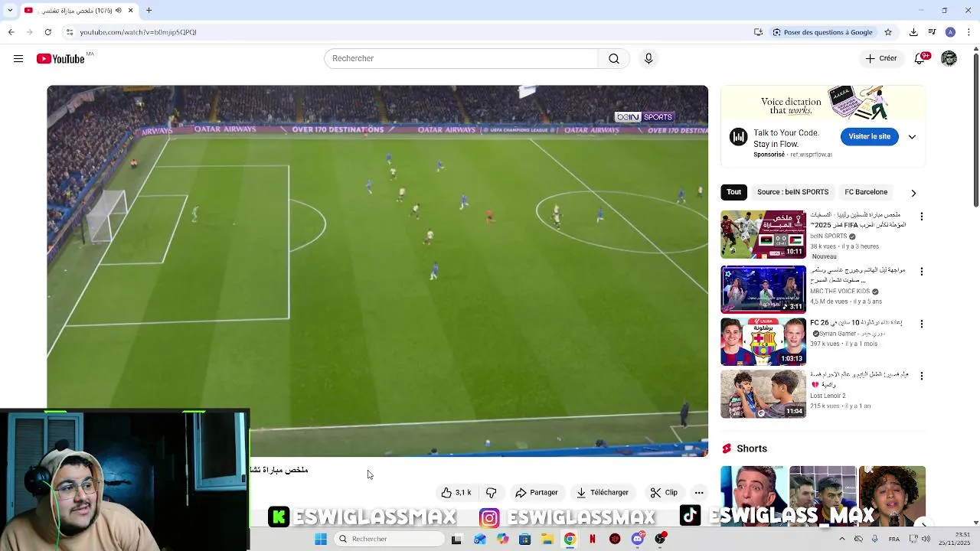The image size is (980, 551).
Task: Select the FC Barcelone chip
Action: point(866,192)
